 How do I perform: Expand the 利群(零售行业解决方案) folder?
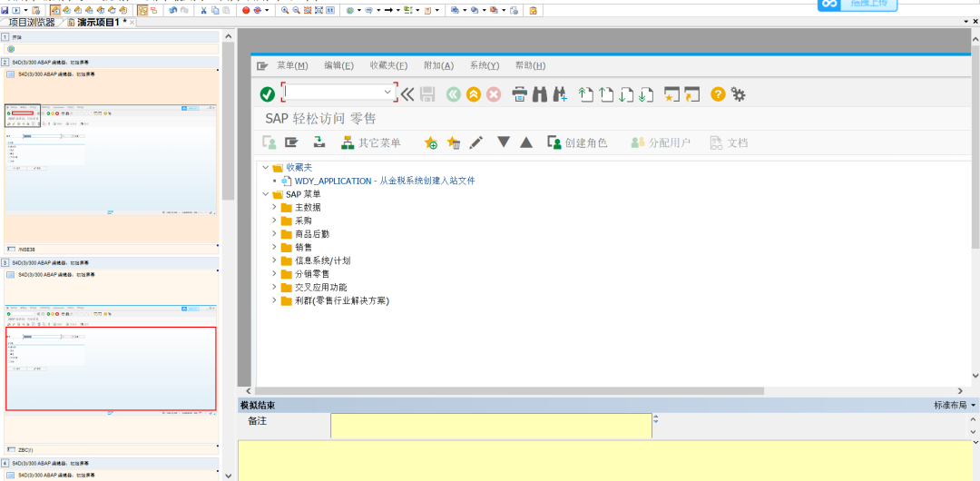[x=274, y=300]
